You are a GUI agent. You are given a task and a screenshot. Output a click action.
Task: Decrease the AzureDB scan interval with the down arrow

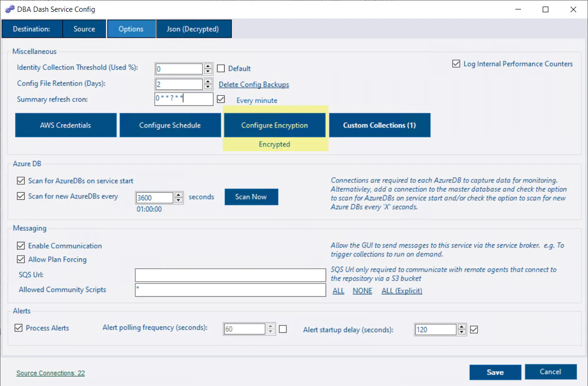[178, 200]
